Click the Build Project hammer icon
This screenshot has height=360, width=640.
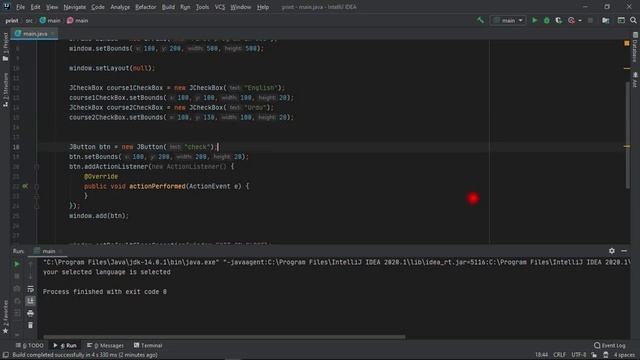pos(480,20)
